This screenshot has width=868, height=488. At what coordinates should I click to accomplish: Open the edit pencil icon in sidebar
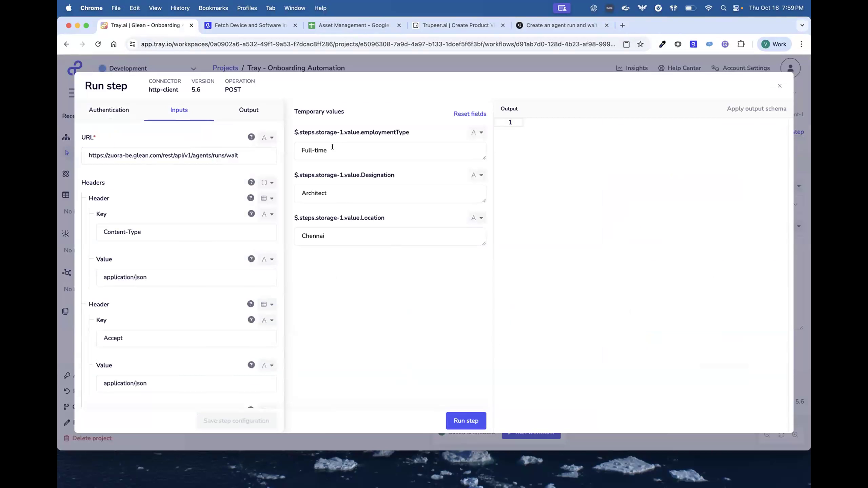pos(67,423)
